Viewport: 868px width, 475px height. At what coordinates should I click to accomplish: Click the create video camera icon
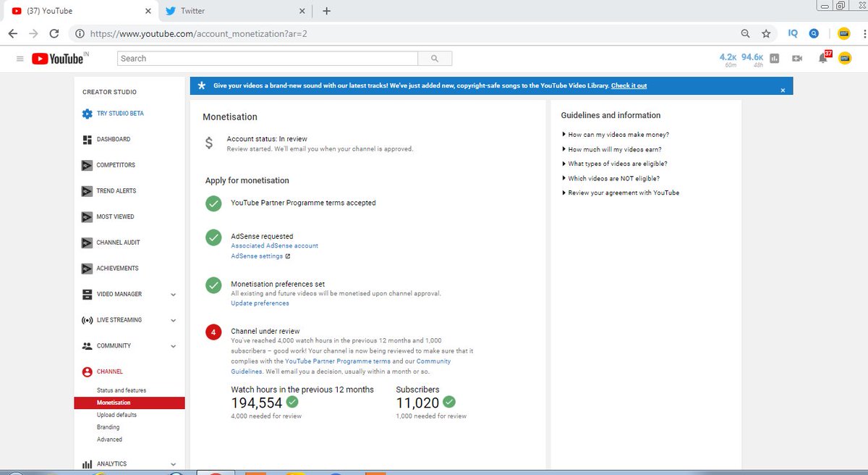797,59
